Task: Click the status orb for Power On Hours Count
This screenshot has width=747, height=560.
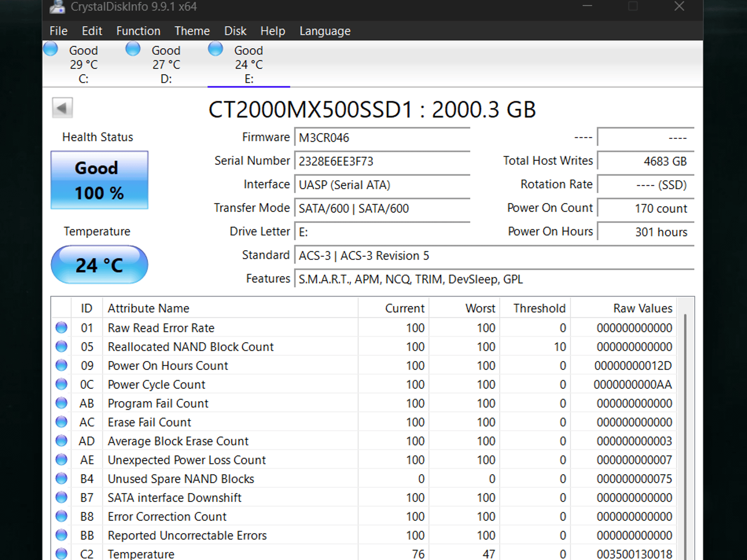Action: click(61, 365)
